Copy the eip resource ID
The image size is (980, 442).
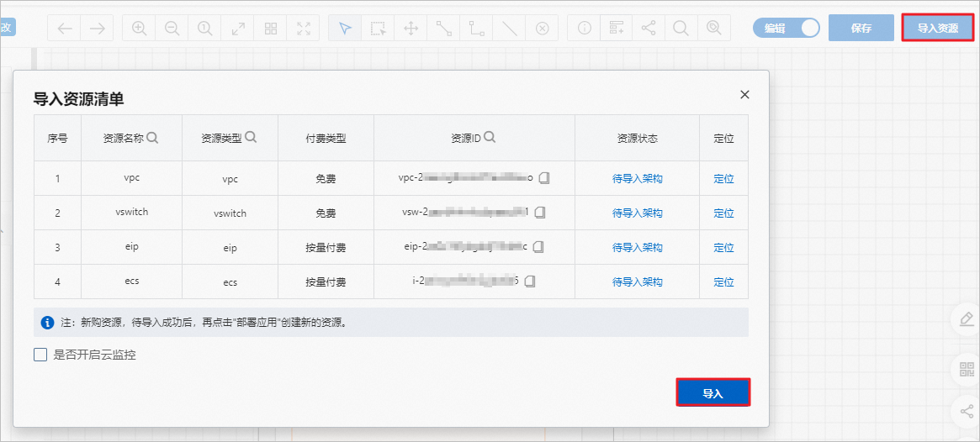(x=538, y=246)
